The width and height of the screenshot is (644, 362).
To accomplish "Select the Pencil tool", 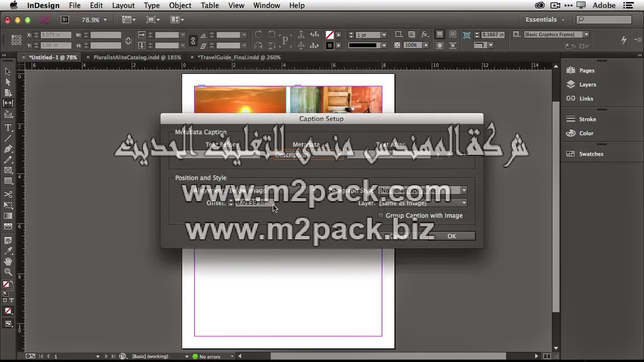I will coord(8,159).
